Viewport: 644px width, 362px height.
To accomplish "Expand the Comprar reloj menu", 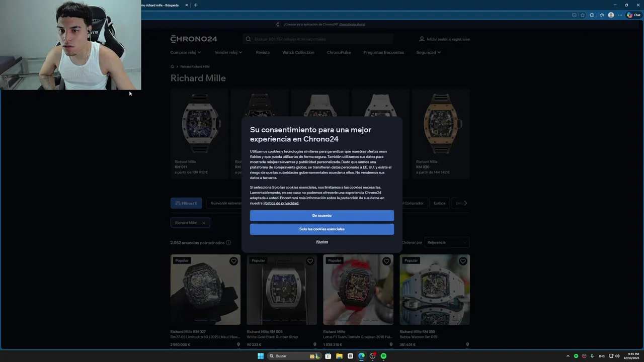I will pyautogui.click(x=186, y=52).
